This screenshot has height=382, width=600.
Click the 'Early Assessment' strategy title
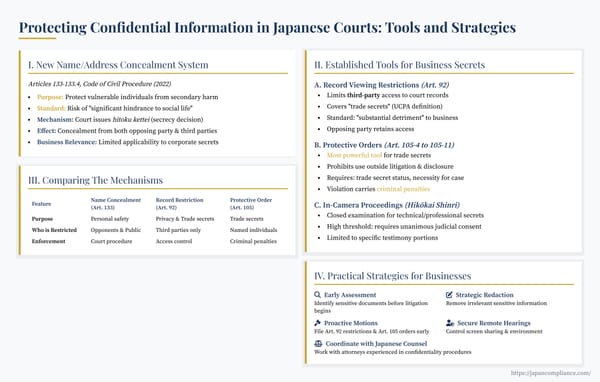pos(350,295)
